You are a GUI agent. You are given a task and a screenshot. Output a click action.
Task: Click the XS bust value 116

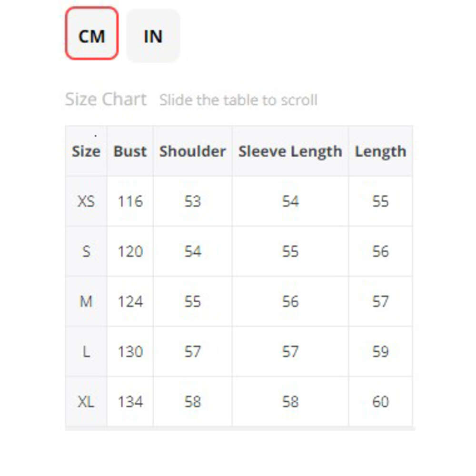click(x=130, y=201)
